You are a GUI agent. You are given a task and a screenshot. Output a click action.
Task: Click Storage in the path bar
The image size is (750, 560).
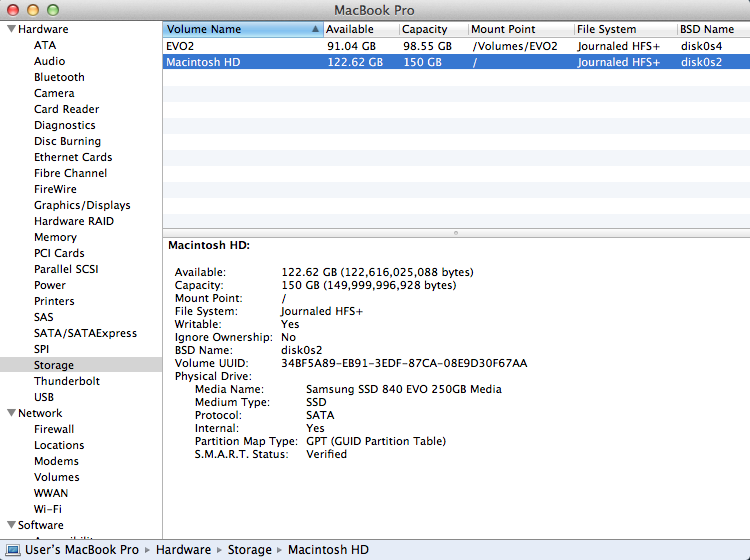click(250, 550)
